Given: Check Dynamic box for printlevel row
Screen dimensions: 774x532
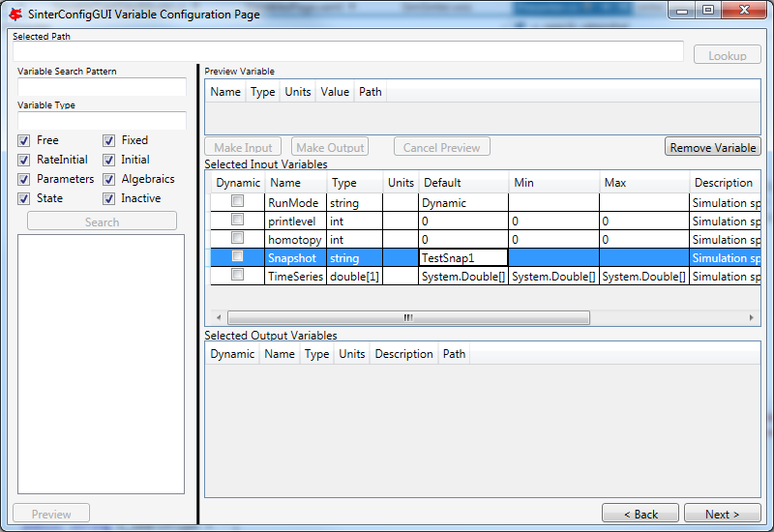Looking at the screenshot, I should click(x=237, y=220).
